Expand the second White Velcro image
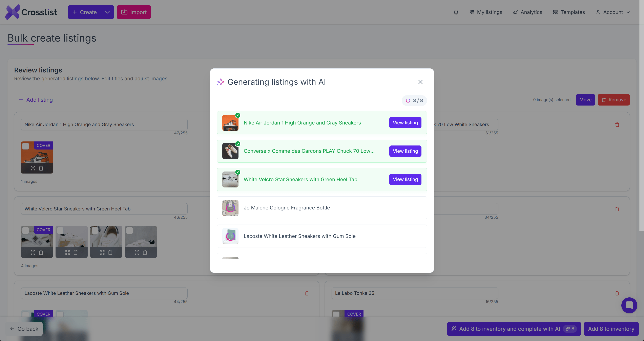 [x=67, y=252]
